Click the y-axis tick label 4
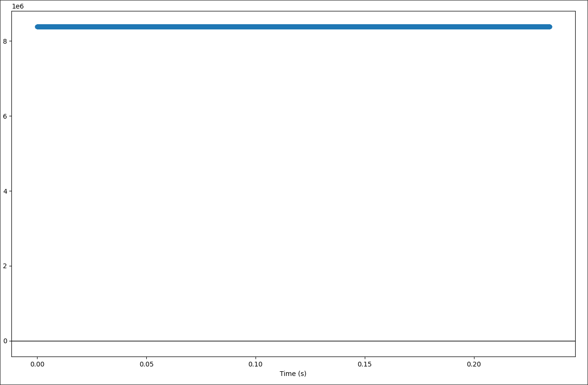 pyautogui.click(x=5, y=191)
